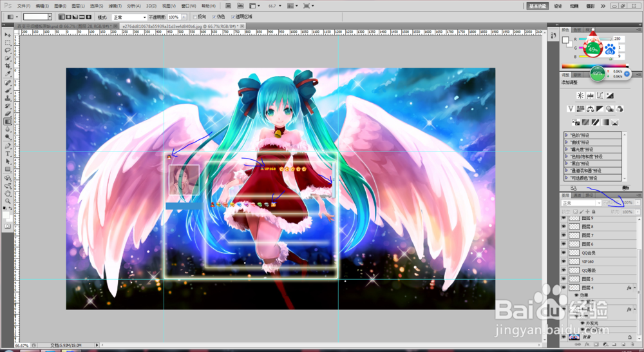
Task: Add layer style fx button at panel bottom
Action: [x=587, y=344]
